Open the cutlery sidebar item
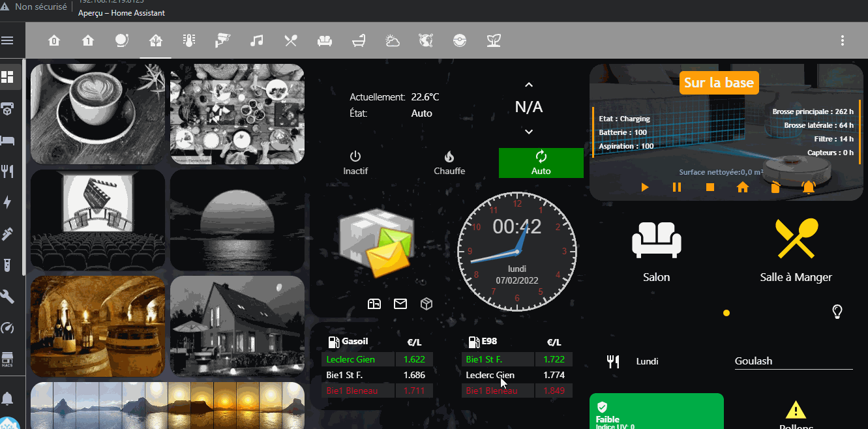This screenshot has height=429, width=868. (x=8, y=171)
